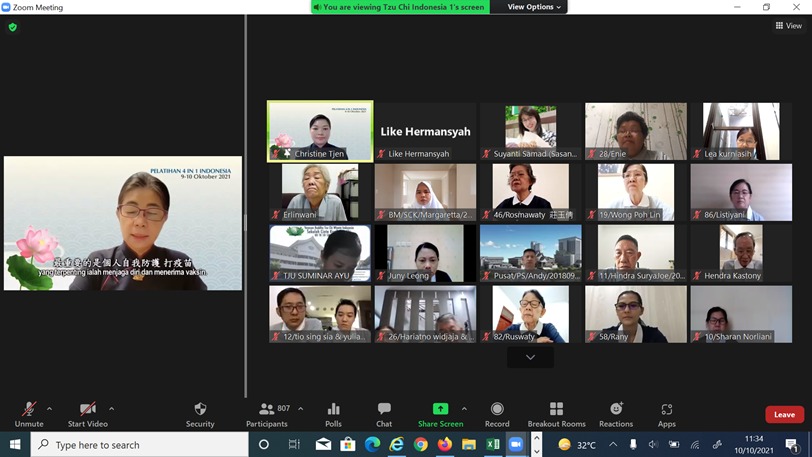The width and height of the screenshot is (812, 457).
Task: Select the 11/Hindra SuryaJoe tile
Action: tap(636, 253)
